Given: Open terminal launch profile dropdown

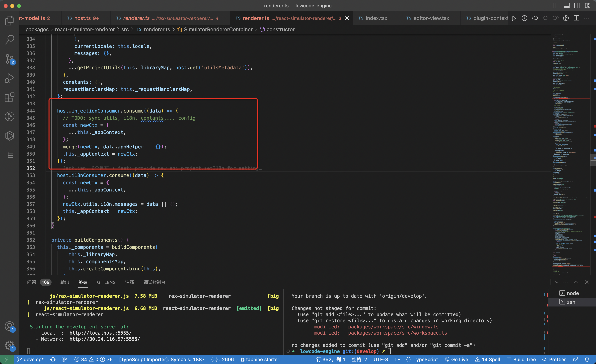Looking at the screenshot, I should click(557, 282).
